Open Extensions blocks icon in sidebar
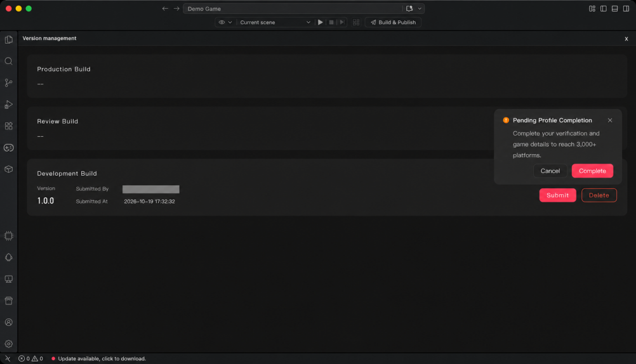The height and width of the screenshot is (364, 636). tap(8, 126)
